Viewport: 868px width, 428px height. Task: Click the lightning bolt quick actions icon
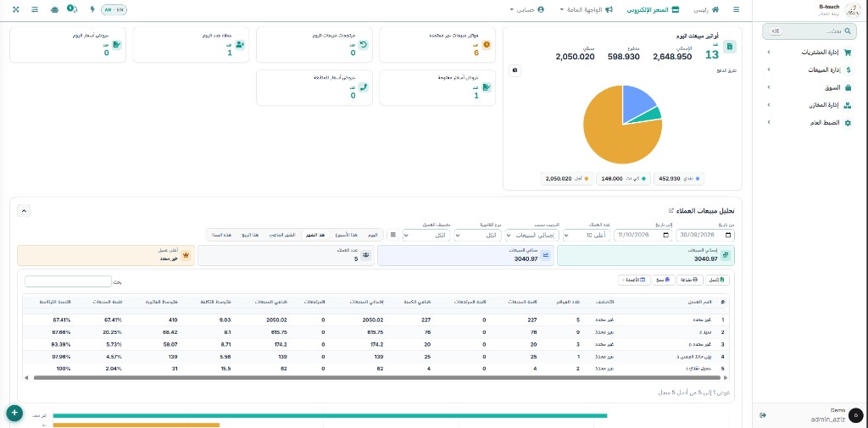92,9
